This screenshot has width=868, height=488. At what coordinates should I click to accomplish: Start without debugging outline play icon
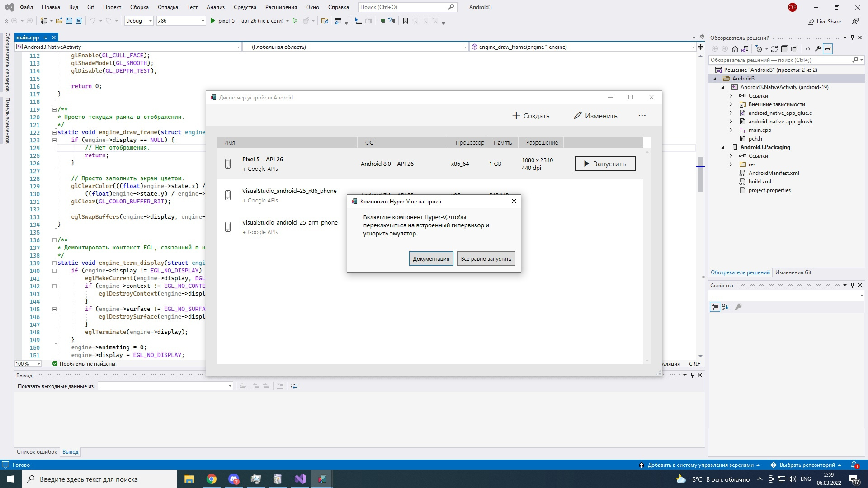point(295,21)
